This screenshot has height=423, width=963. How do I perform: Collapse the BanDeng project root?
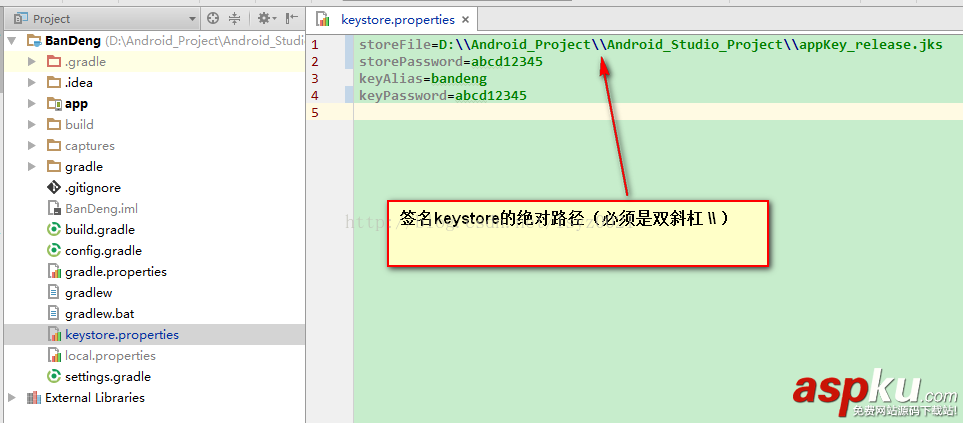tap(12, 41)
